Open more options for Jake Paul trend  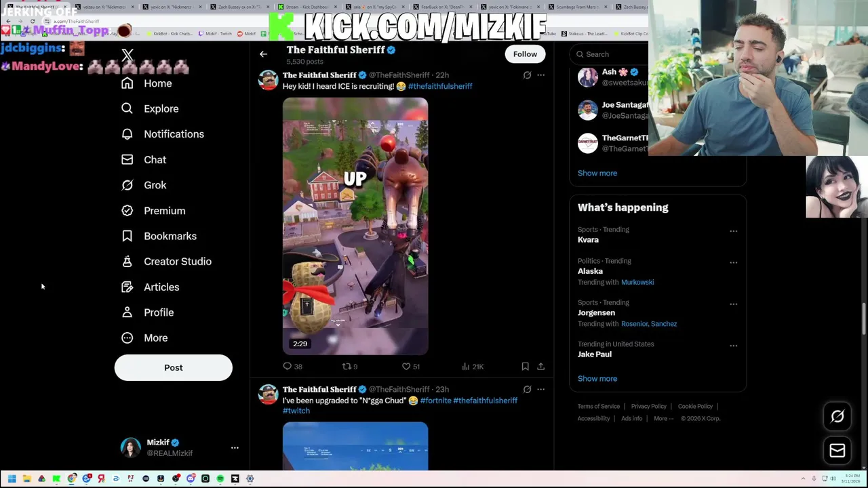[733, 346]
